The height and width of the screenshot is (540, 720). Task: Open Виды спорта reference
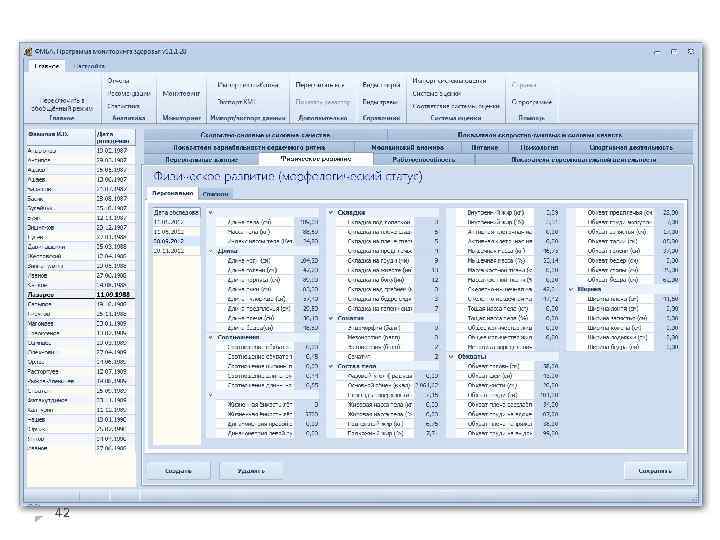pos(381,85)
